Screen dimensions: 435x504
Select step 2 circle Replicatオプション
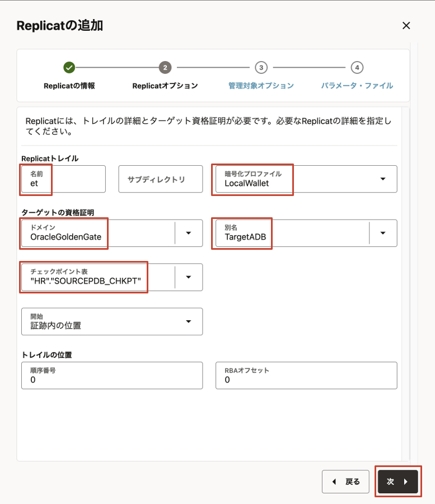point(165,68)
